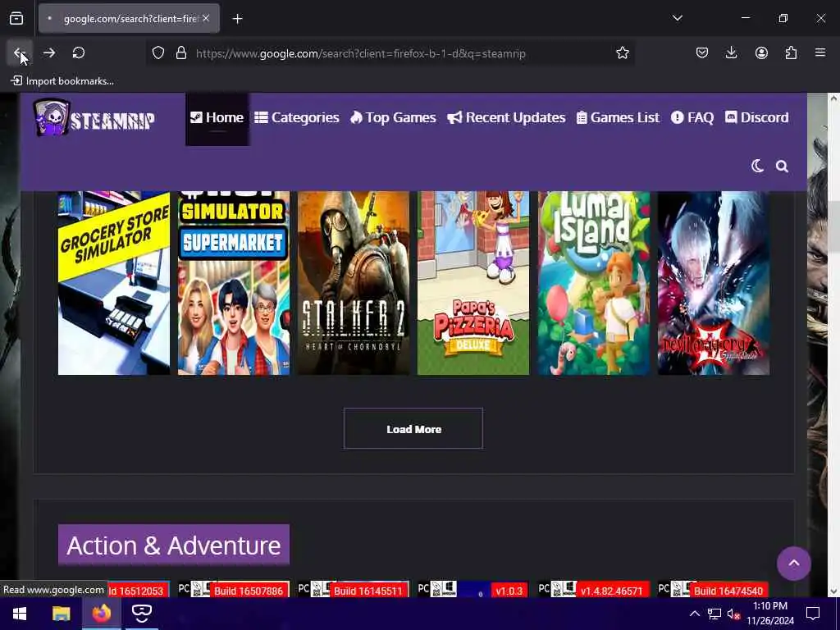Open the site search magnifier
Viewport: 840px width, 630px height.
point(782,167)
